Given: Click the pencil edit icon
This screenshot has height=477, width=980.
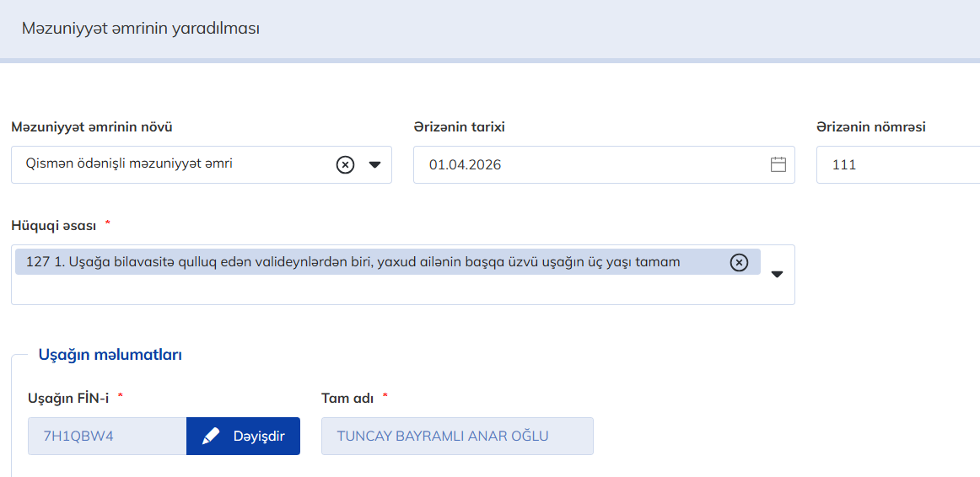Looking at the screenshot, I should click(x=211, y=437).
